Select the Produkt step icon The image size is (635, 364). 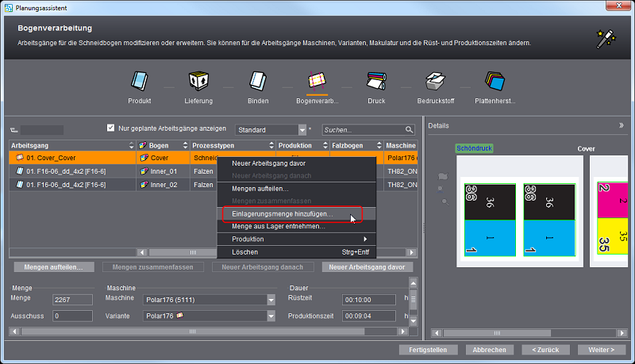(x=140, y=81)
